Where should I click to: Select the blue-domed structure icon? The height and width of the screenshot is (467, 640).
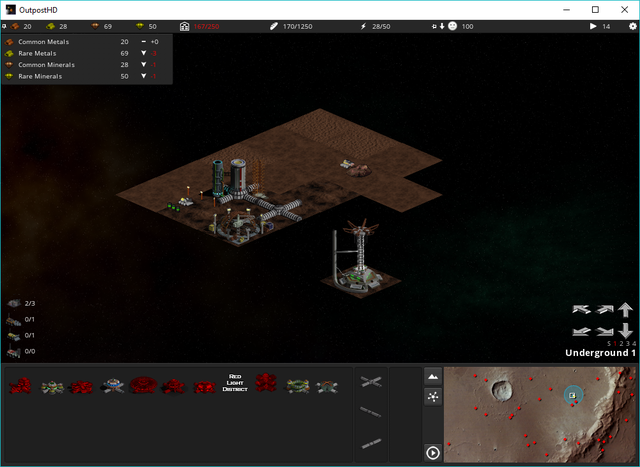[x=113, y=385]
